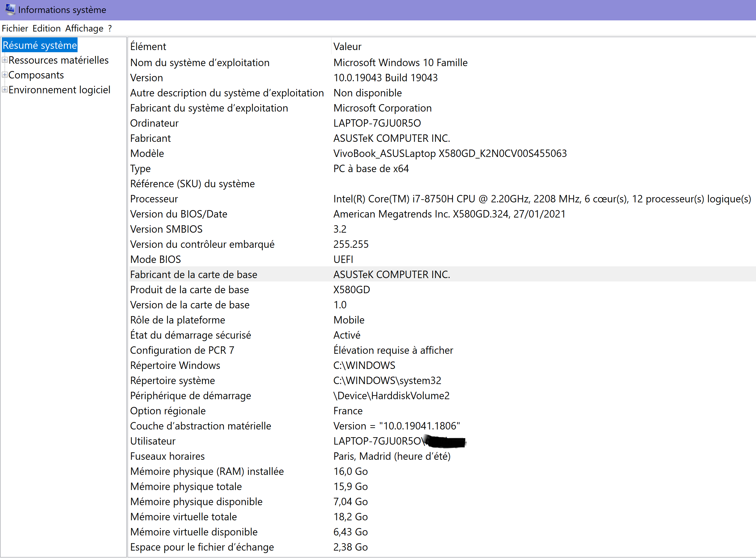756x558 pixels.
Task: Select the Fuseaux horaires row
Action: tap(167, 456)
